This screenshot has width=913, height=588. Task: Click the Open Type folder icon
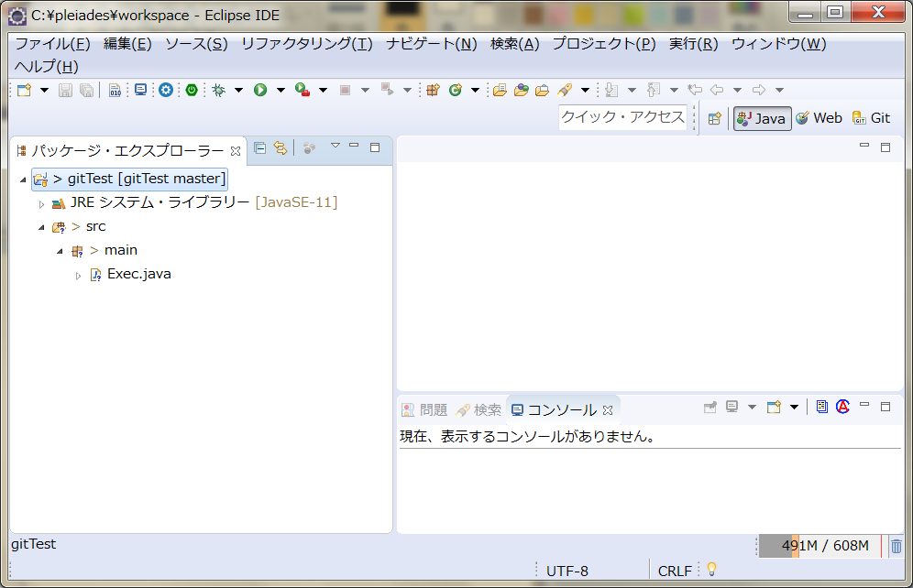[x=500, y=90]
